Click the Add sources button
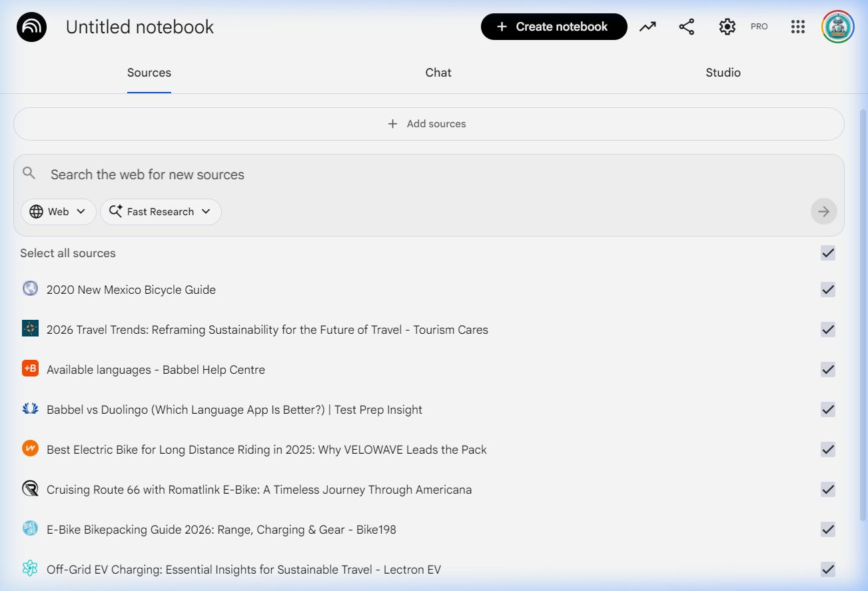This screenshot has width=868, height=591. point(428,124)
